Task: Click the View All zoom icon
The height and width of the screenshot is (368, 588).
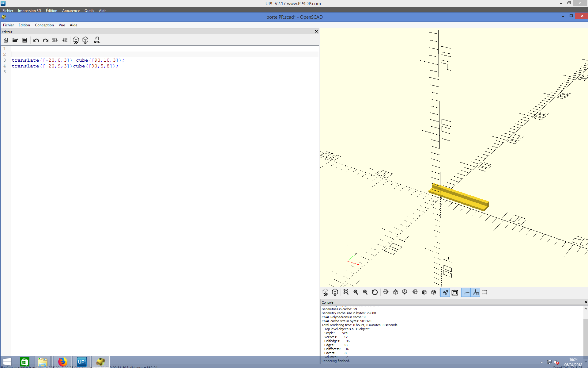Action: 346,292
